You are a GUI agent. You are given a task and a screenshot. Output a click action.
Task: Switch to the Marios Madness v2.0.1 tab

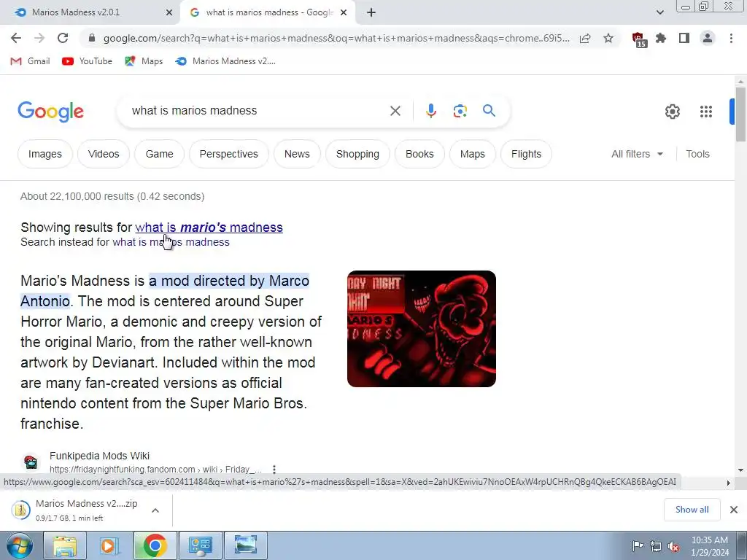coord(89,13)
